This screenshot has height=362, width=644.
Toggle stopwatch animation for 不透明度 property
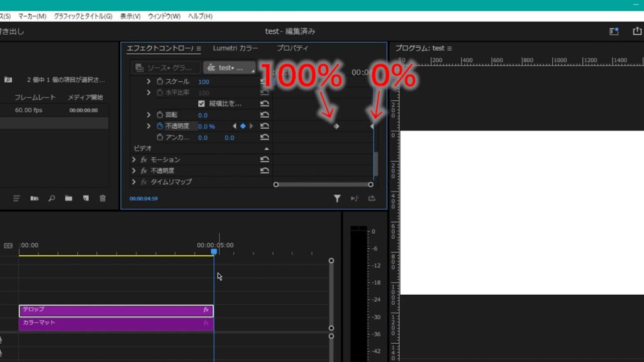point(160,126)
